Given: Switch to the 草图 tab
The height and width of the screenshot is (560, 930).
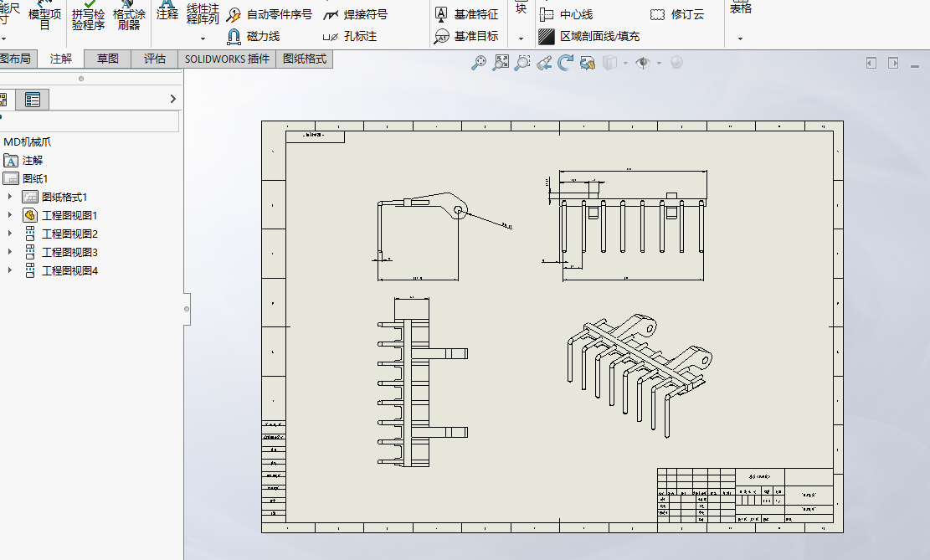Looking at the screenshot, I should tap(107, 59).
